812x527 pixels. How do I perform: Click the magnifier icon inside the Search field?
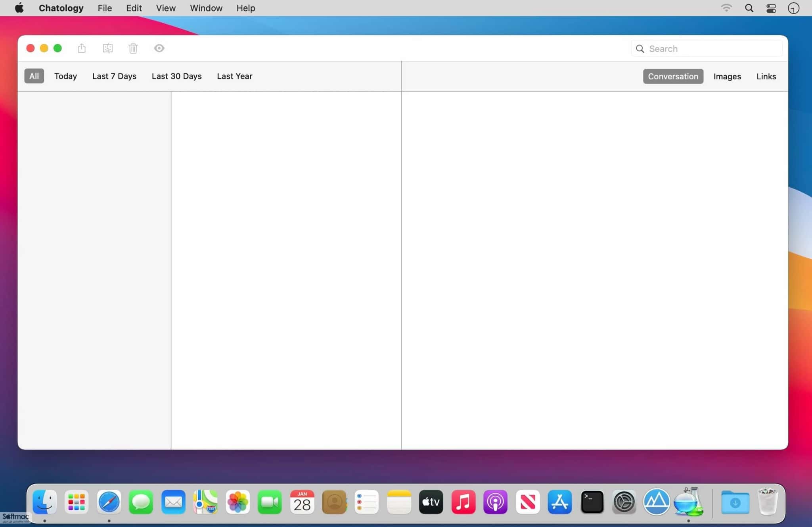[x=640, y=48]
